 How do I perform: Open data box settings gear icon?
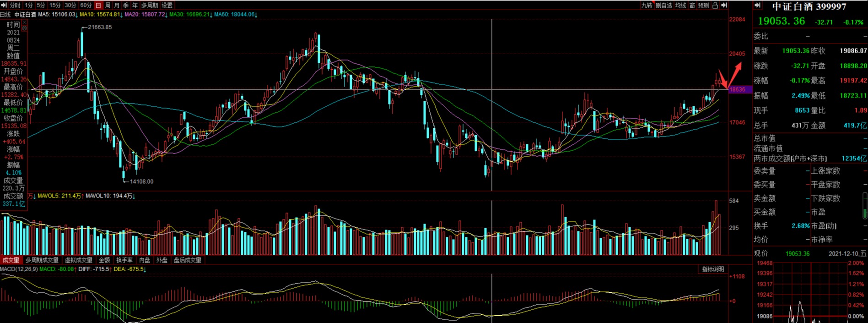(x=24, y=28)
